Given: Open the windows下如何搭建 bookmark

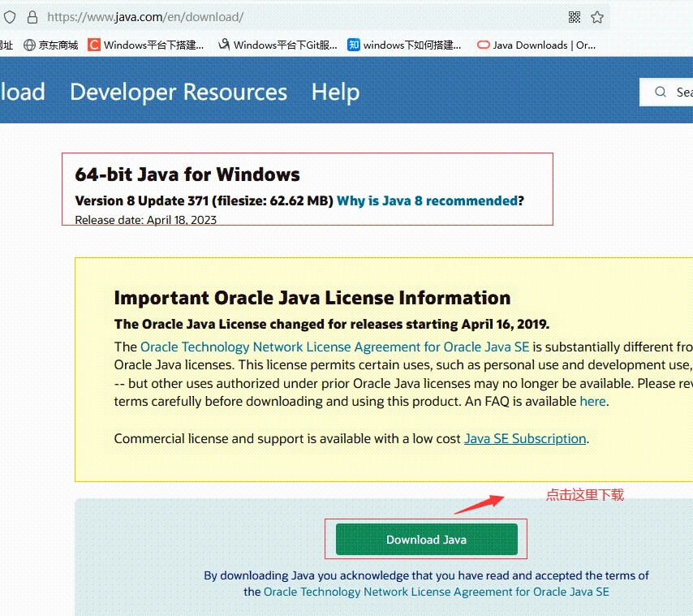Looking at the screenshot, I should coord(404,45).
